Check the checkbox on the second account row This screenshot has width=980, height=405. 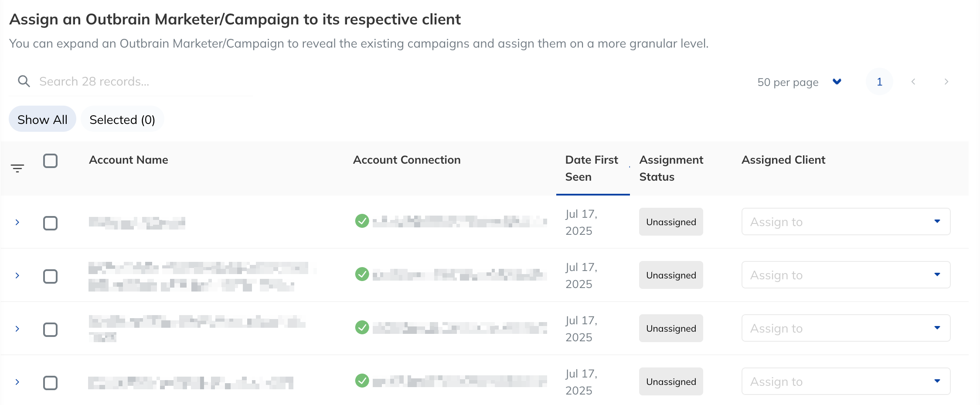(51, 277)
